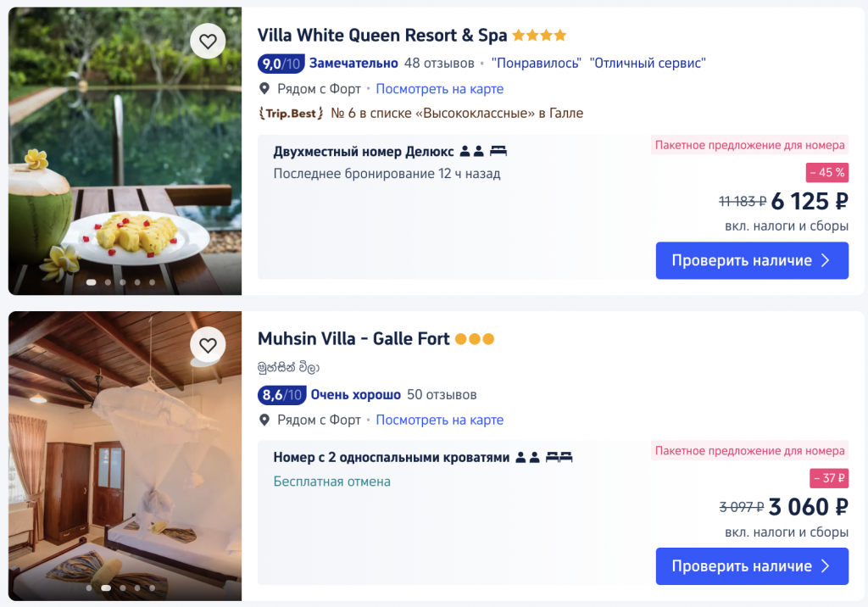
Task: Toggle heart icon on Muhsin Villa photo
Action: pos(208,345)
